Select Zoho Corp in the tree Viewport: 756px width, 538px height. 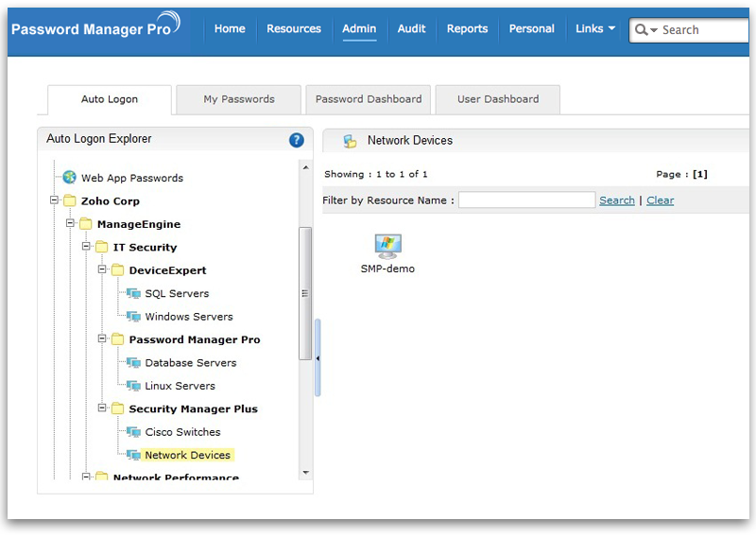click(x=111, y=201)
